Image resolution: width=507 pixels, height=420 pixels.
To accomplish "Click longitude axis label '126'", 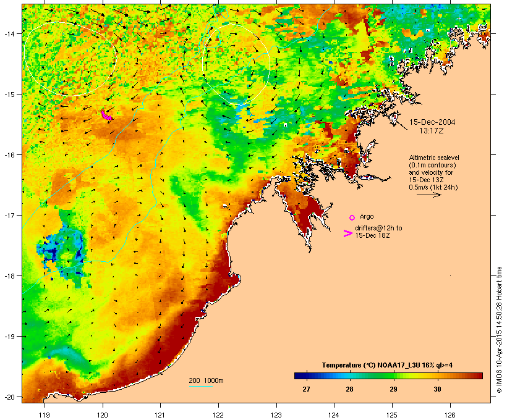I will (x=449, y=415).
